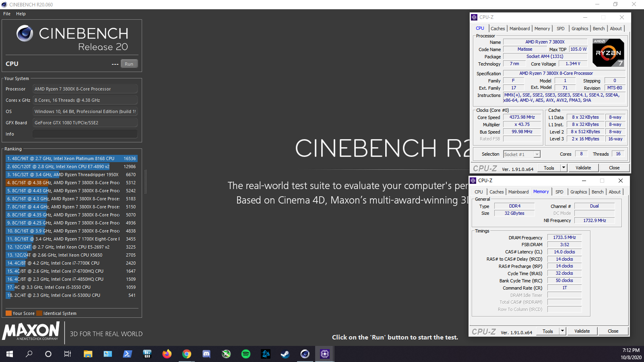Image resolution: width=644 pixels, height=362 pixels.
Task: Click GFX Board field GeForce GTX 1080 Ti
Action: (x=85, y=123)
